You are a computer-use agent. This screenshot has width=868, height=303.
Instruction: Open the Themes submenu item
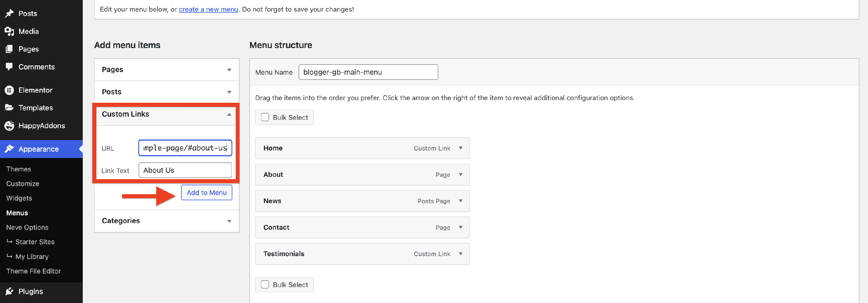[19, 169]
